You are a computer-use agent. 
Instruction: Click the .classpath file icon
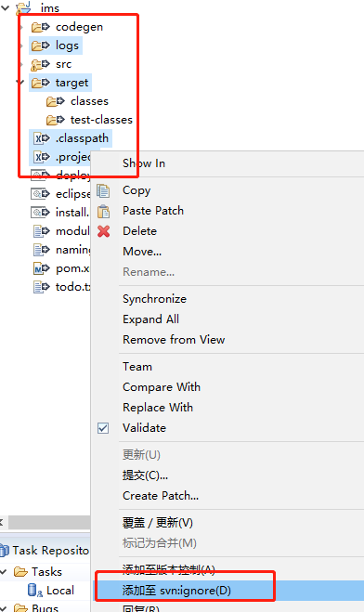pos(42,138)
